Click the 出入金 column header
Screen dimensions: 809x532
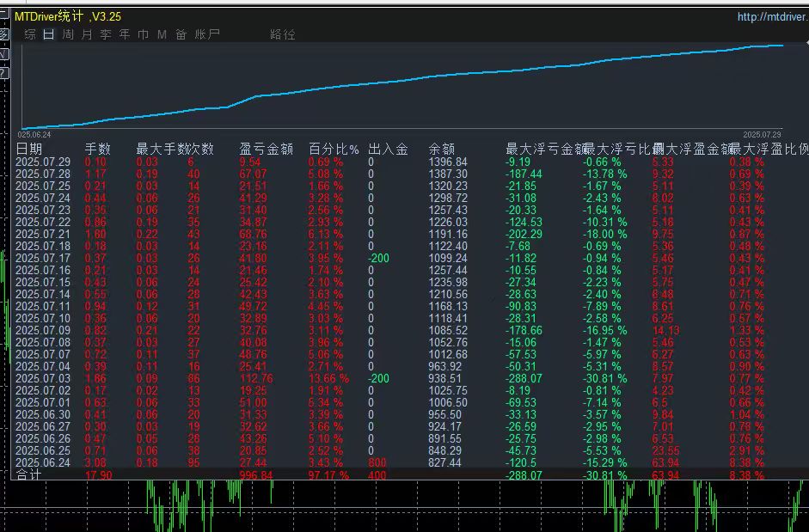pyautogui.click(x=388, y=150)
